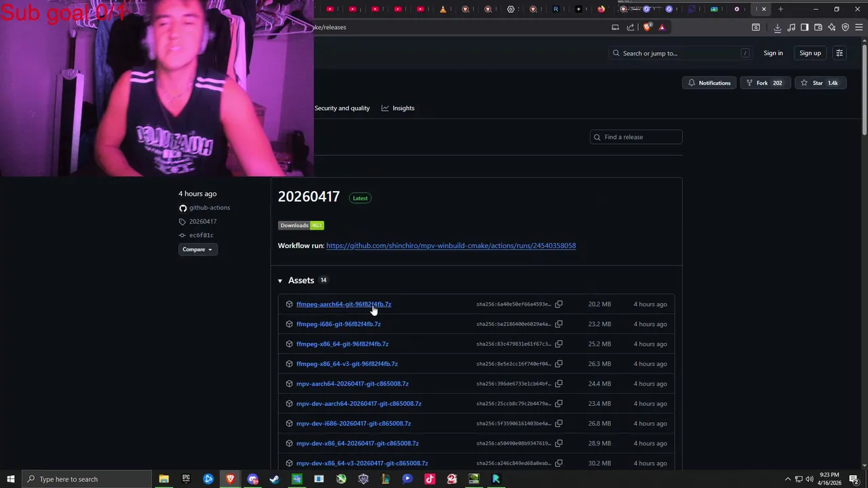
Task: Click the Sign up button
Action: coord(810,53)
